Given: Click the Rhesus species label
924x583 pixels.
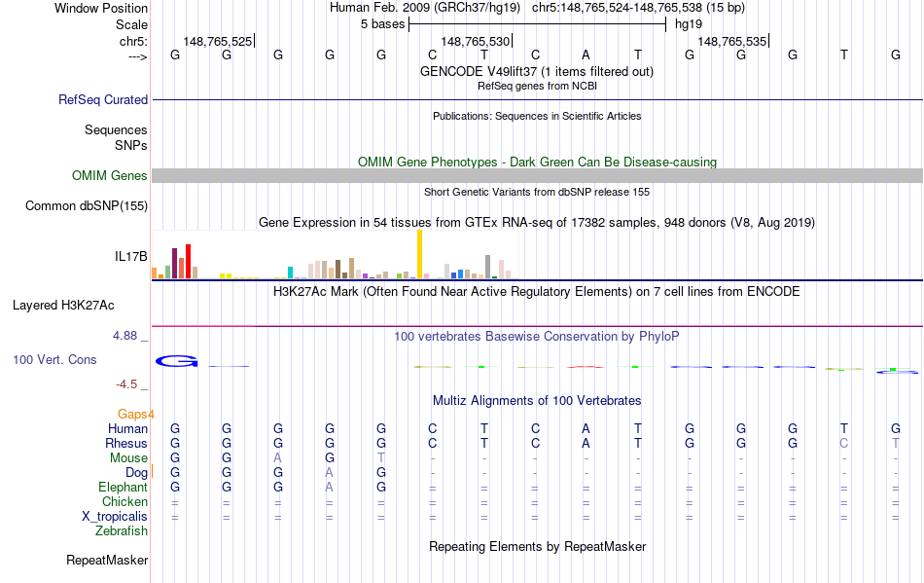Looking at the screenshot, I should point(126,443).
